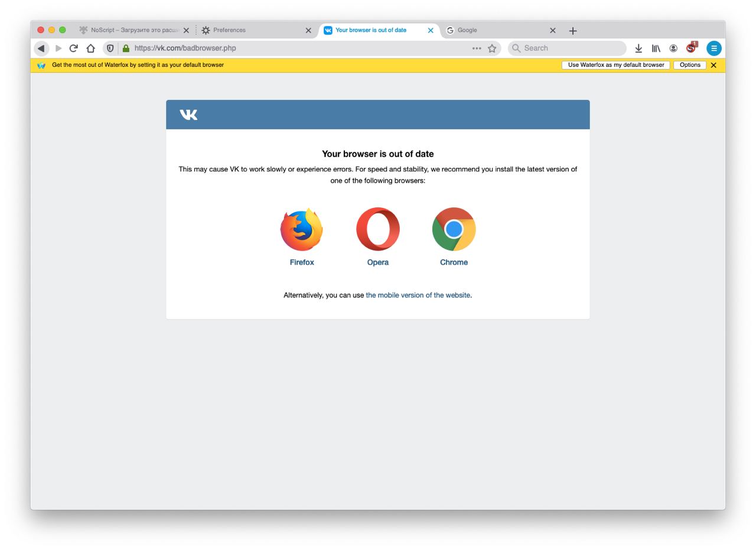Open the NoScript extension toolbar icon
The image size is (756, 550).
coord(691,48)
